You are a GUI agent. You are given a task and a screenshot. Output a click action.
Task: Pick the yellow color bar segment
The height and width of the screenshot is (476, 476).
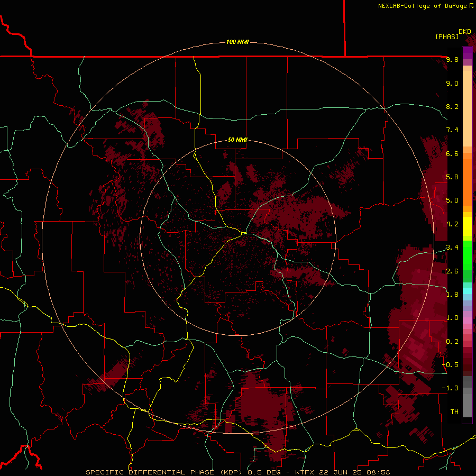pos(467,226)
